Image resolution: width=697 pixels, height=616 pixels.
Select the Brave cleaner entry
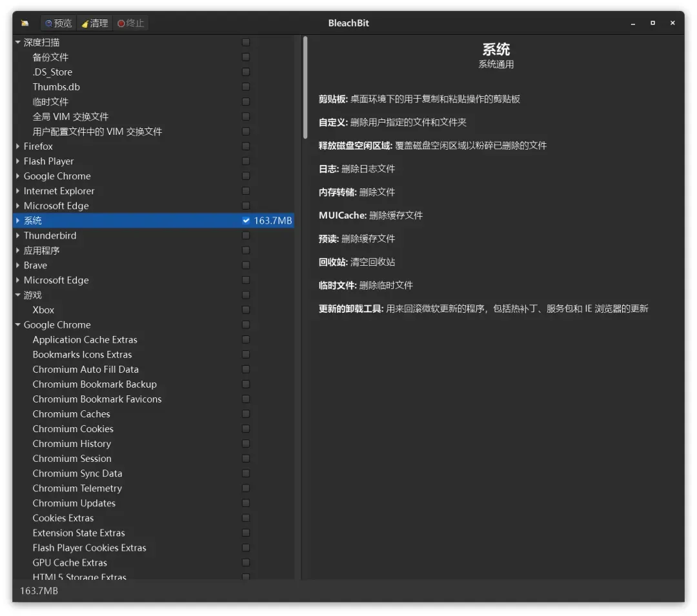click(35, 265)
